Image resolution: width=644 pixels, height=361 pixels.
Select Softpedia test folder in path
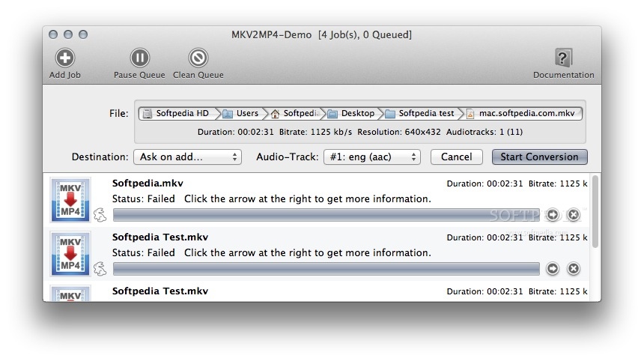click(x=421, y=113)
